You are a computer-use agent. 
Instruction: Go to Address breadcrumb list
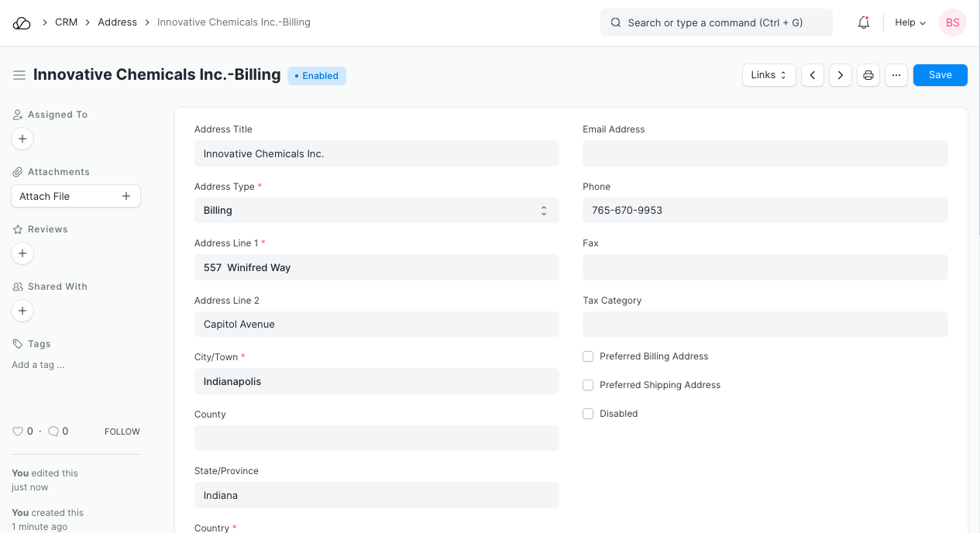[x=117, y=22]
